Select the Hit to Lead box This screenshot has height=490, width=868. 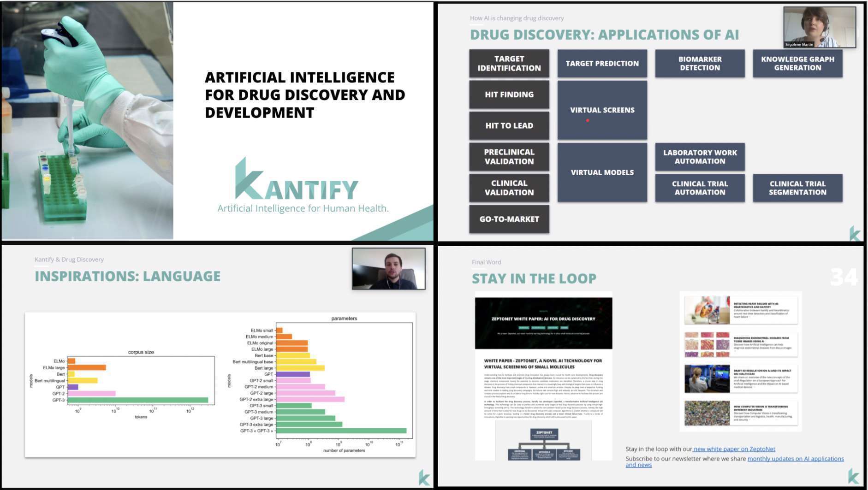[509, 125]
